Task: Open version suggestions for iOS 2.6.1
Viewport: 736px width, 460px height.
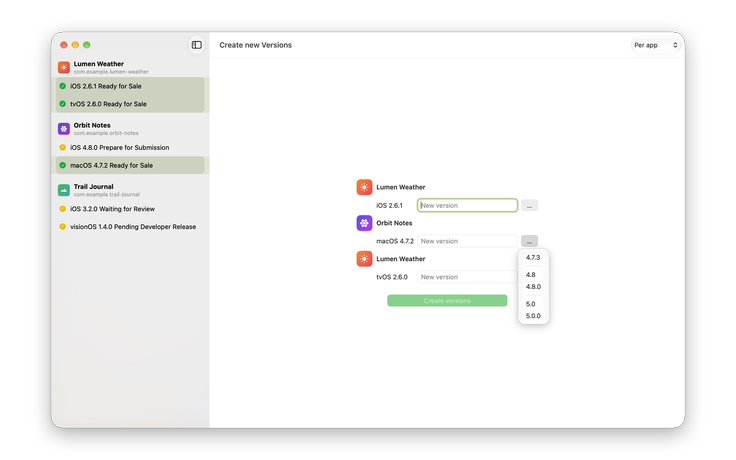Action: 529,206
